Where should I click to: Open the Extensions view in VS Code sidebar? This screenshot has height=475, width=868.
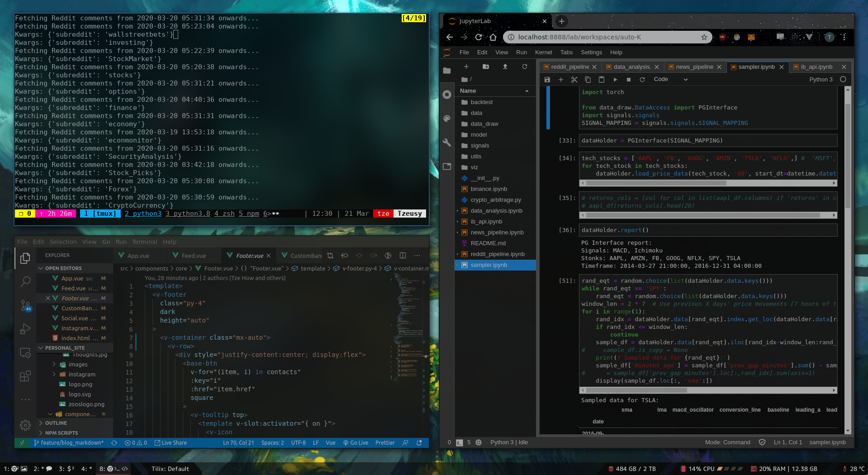click(25, 375)
